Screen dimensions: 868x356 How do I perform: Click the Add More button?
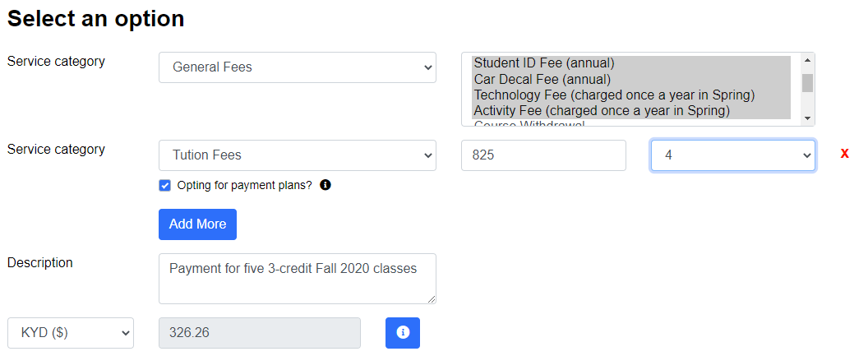coord(197,224)
